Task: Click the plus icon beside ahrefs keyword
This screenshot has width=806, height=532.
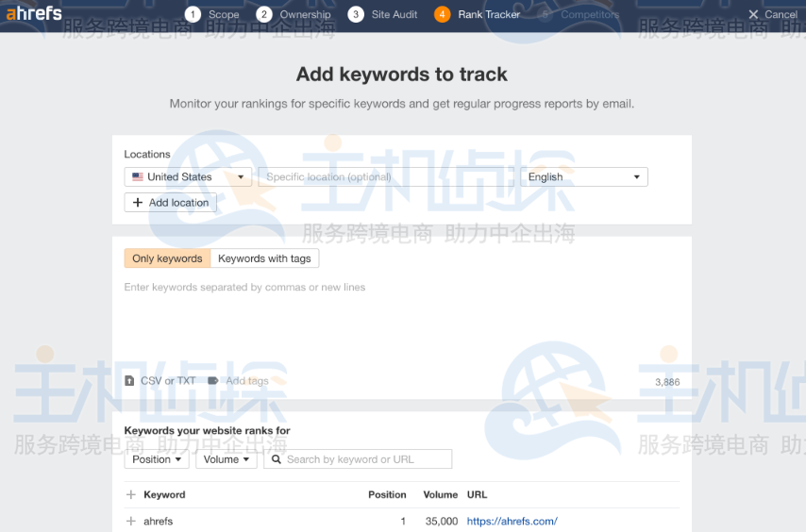Action: 131,521
